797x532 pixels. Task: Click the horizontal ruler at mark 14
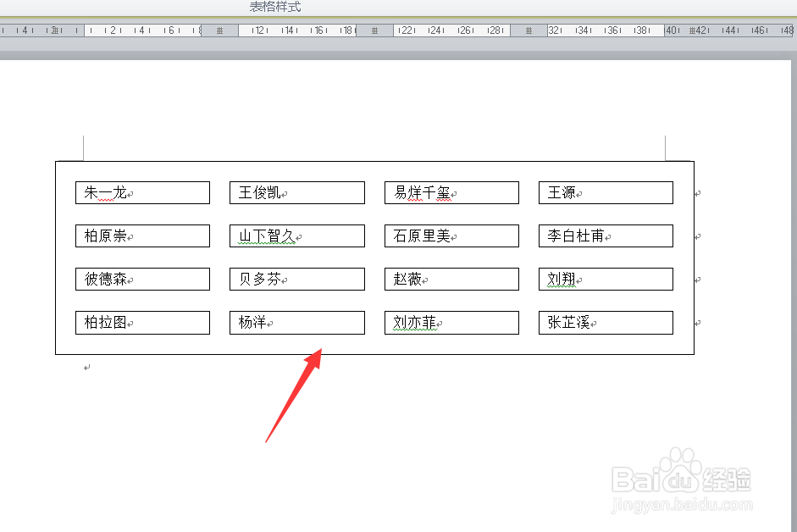pos(289,30)
